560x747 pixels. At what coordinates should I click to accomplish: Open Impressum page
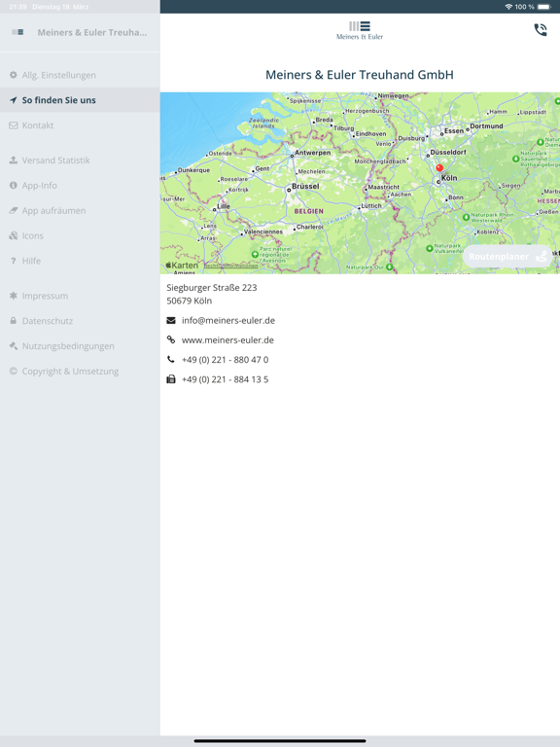80,296
